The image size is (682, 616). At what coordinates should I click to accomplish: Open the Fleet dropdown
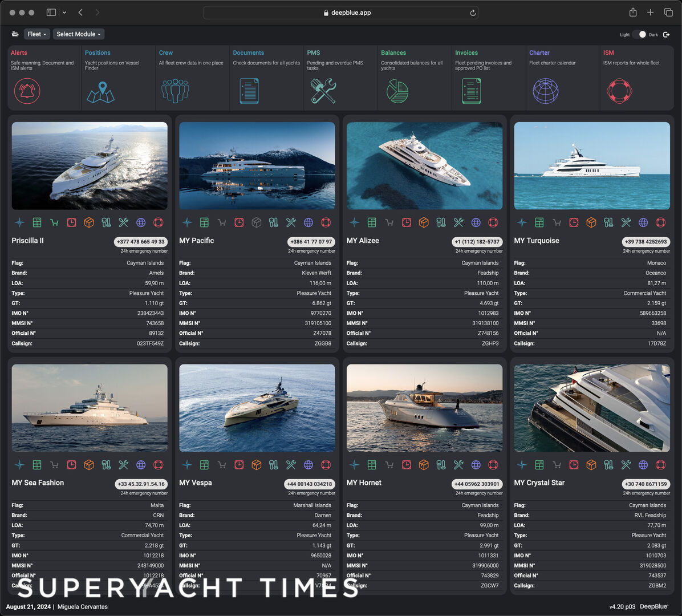tap(36, 34)
